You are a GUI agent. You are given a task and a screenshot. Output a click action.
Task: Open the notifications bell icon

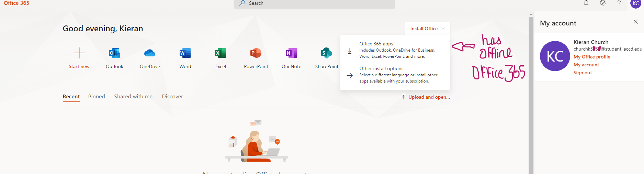[586, 3]
